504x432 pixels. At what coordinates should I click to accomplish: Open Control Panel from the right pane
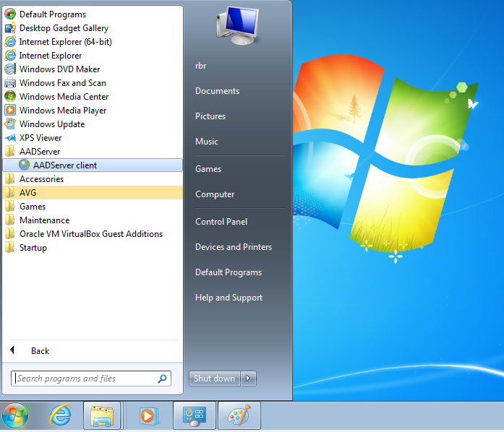coord(221,222)
